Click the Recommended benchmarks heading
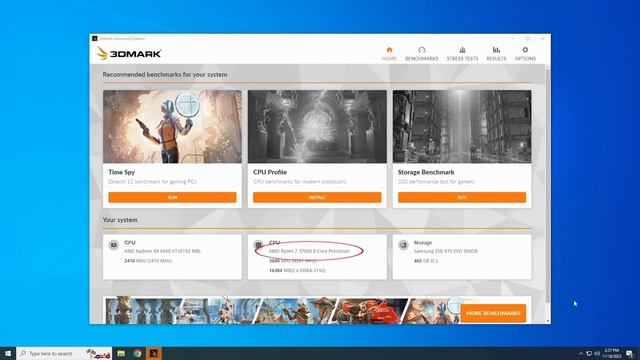Viewport: 640px width, 360px height. coord(165,75)
